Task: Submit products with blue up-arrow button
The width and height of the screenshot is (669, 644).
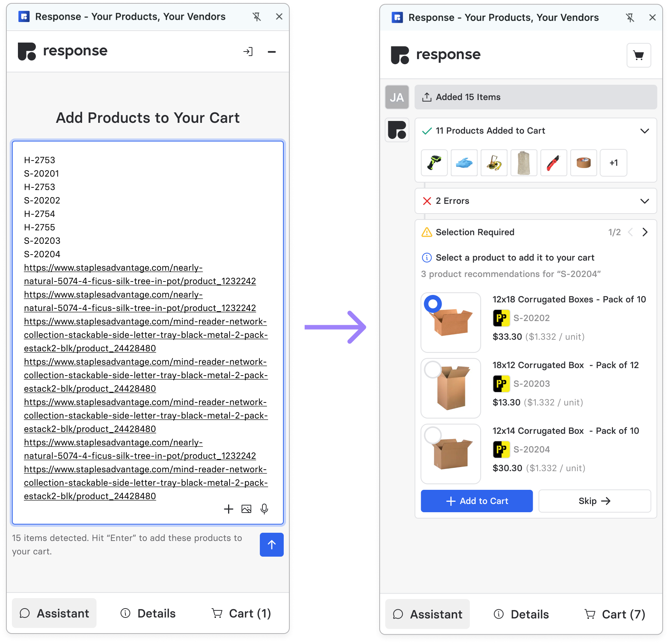Action: [x=271, y=545]
